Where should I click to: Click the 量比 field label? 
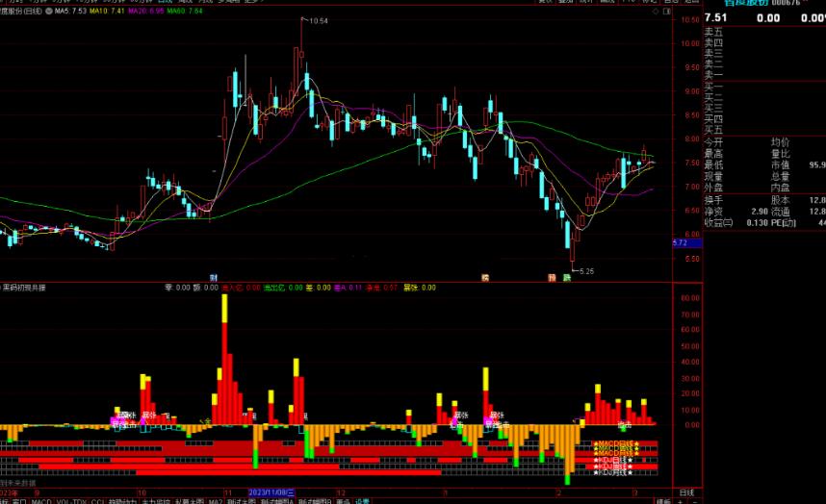780,154
